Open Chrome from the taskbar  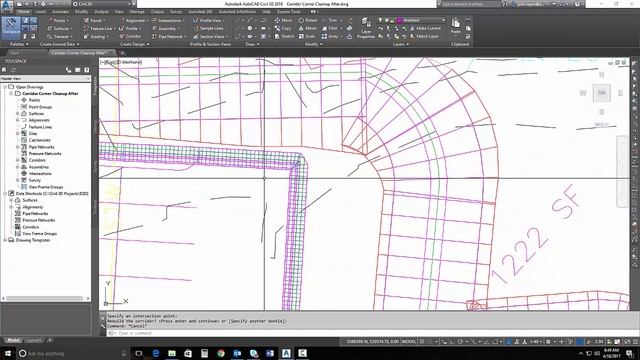221,353
